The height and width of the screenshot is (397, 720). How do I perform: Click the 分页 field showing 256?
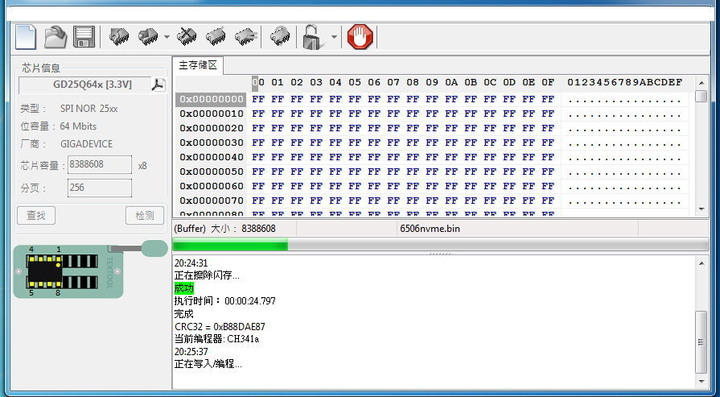100,188
